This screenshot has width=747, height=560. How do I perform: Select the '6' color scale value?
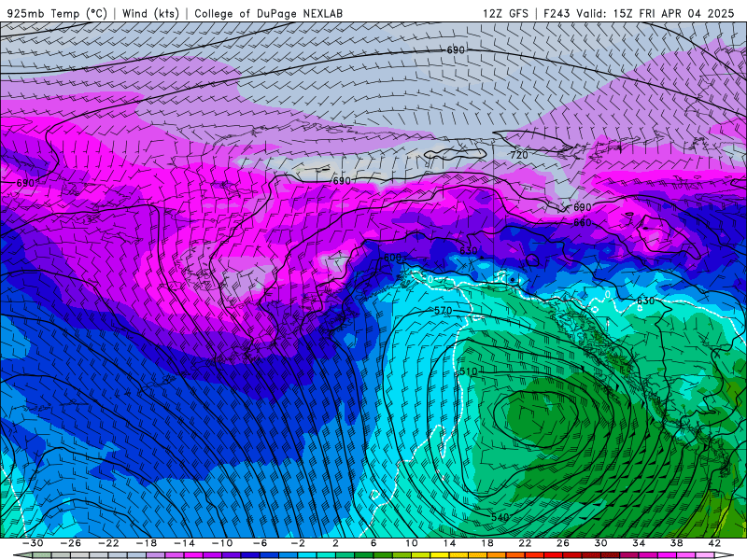click(x=373, y=543)
